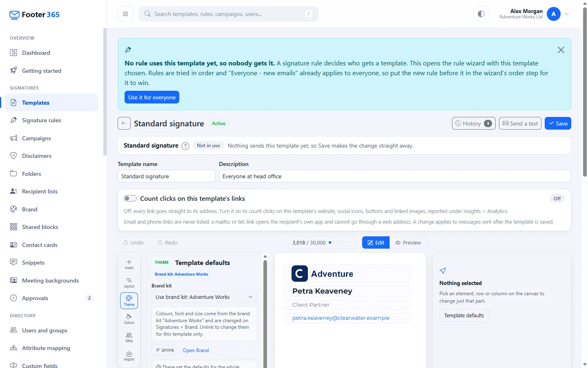Expand the Brand kit dropdown
Viewport: 588px width, 368px height.
[x=204, y=297]
